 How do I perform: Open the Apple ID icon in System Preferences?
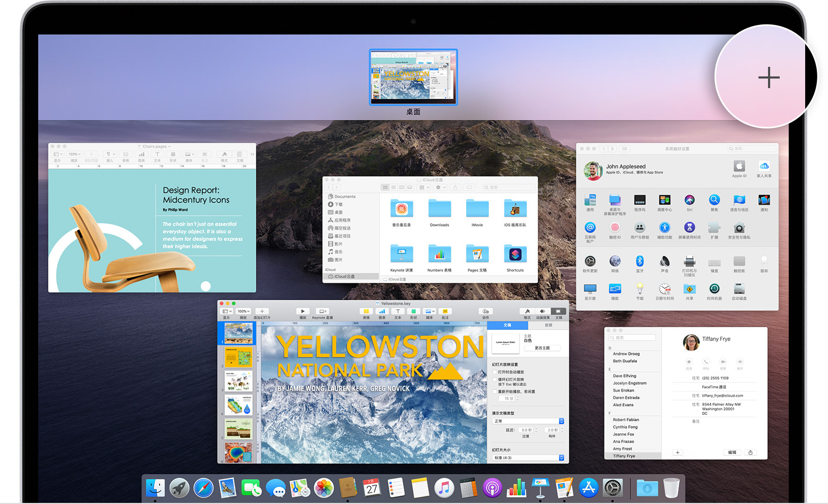pos(739,166)
